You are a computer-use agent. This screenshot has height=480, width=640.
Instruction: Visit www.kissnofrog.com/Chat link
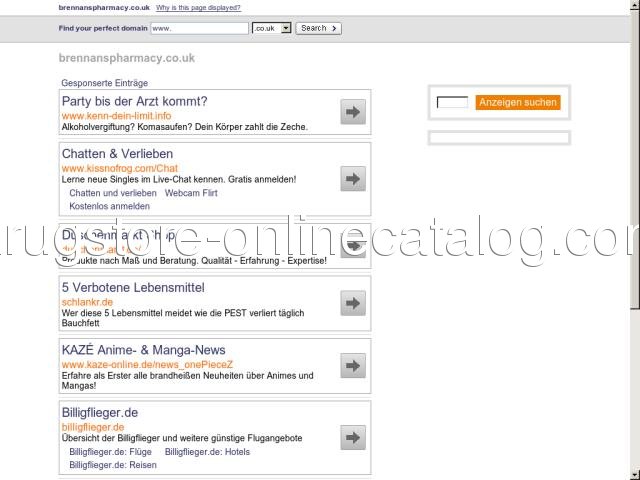tap(120, 168)
